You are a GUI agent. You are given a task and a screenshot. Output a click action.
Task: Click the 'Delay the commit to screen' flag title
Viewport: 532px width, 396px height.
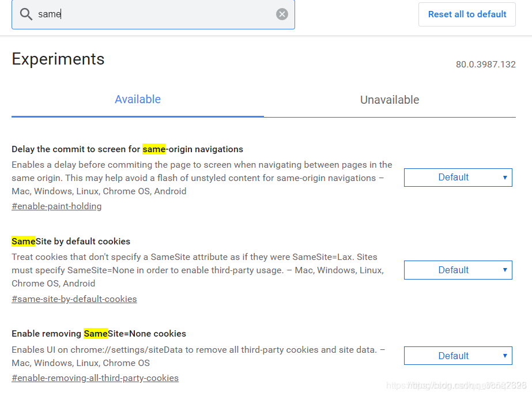pos(127,149)
